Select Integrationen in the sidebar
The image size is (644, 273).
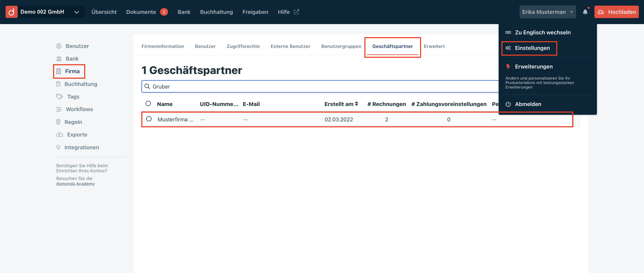pyautogui.click(x=82, y=147)
